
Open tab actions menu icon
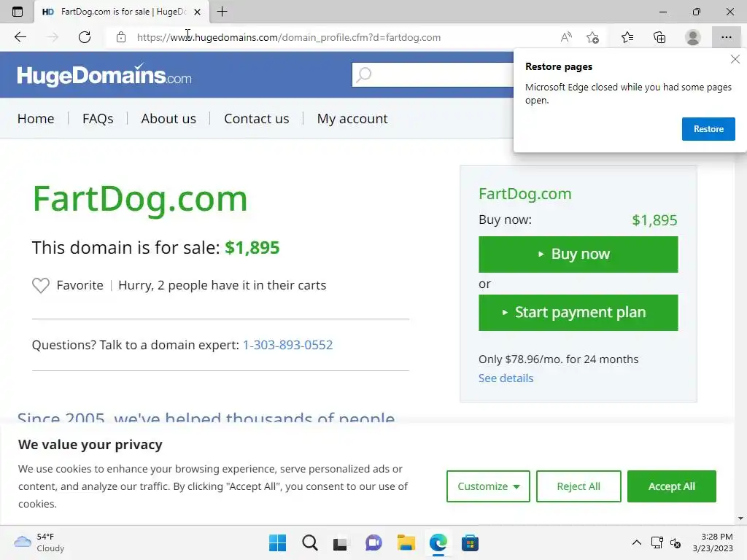pos(18,12)
